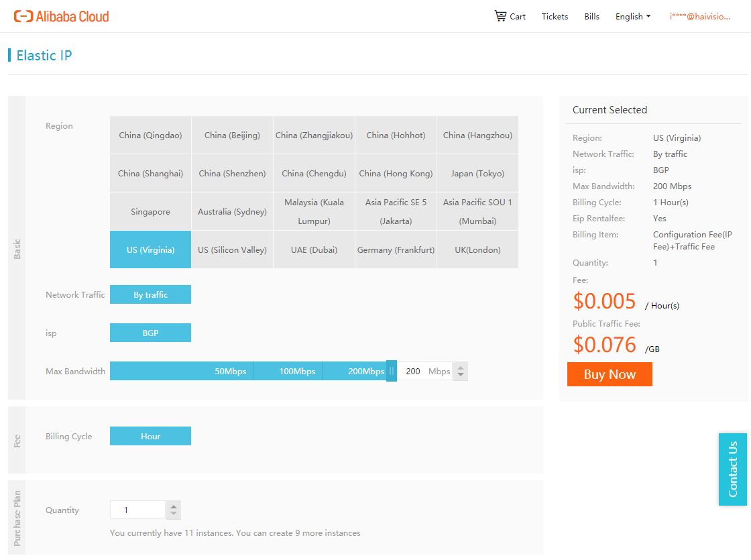
Task: Increase Max Bandwidth with up arrow
Action: 461,367
